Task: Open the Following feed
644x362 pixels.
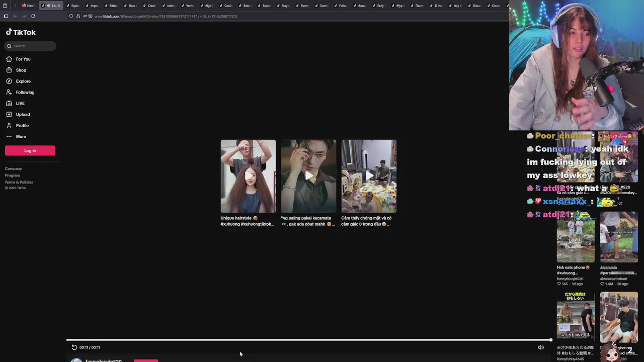Action: click(x=25, y=93)
